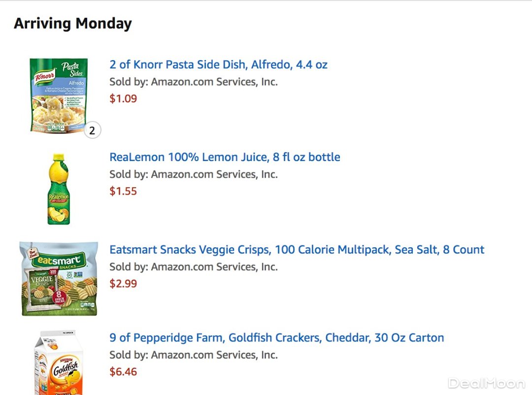
Task: Open the Goldfish crackers carton image
Action: [x=59, y=364]
